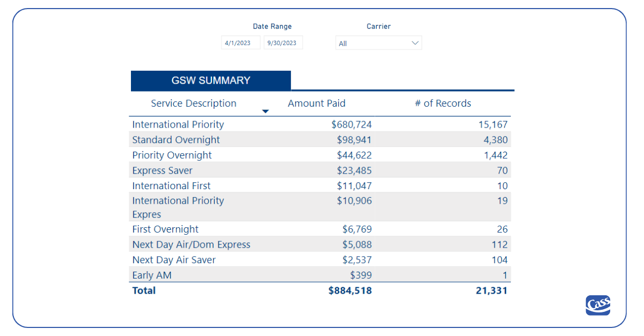Click the 112 records cell

(500, 244)
